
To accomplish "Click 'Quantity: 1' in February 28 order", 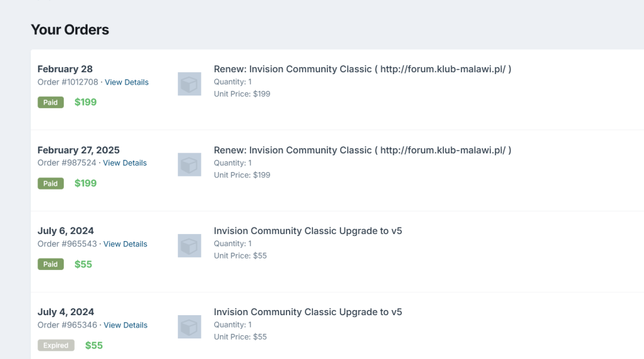I will point(232,82).
